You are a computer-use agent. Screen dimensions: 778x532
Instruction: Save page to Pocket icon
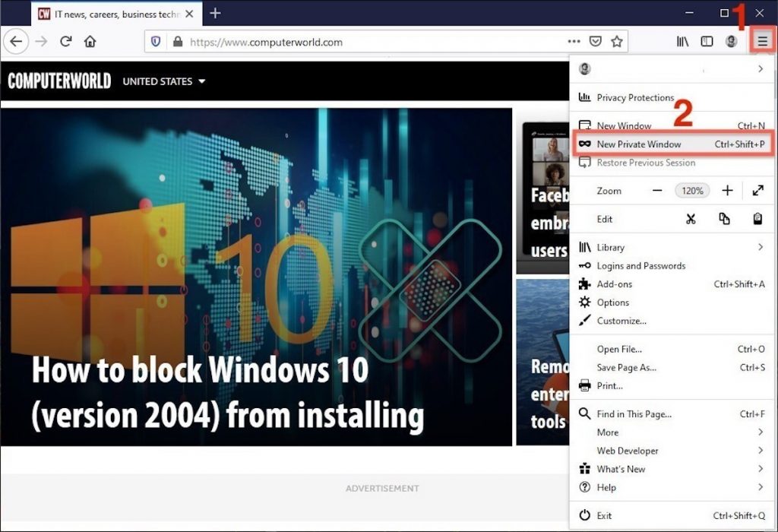tap(596, 42)
